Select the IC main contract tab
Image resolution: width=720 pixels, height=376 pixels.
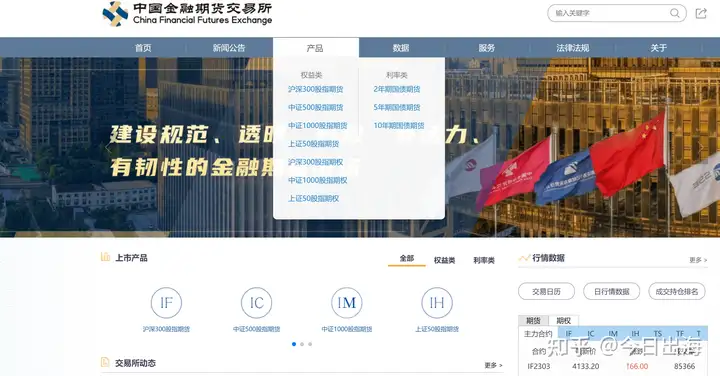click(x=591, y=334)
